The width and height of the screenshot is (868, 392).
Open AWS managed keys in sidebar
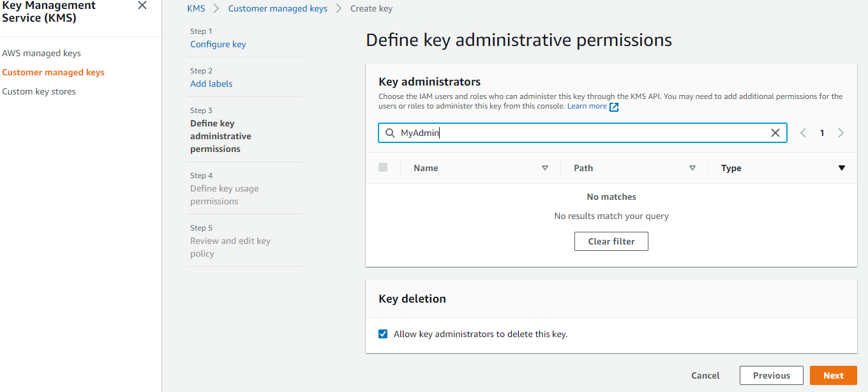41,53
